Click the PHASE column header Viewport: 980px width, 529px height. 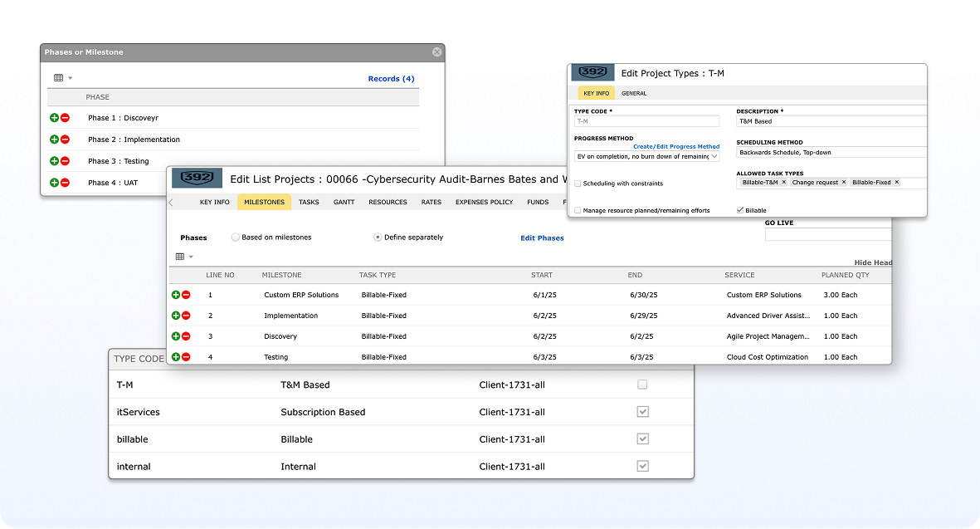click(x=97, y=97)
